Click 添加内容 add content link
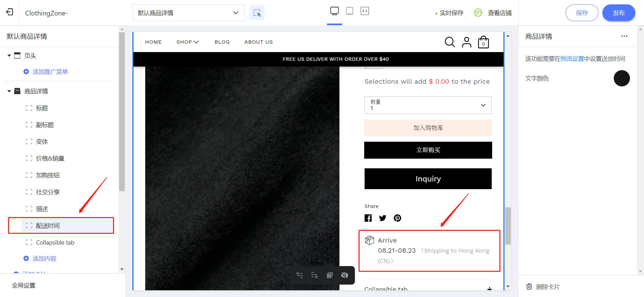 [x=44, y=258]
